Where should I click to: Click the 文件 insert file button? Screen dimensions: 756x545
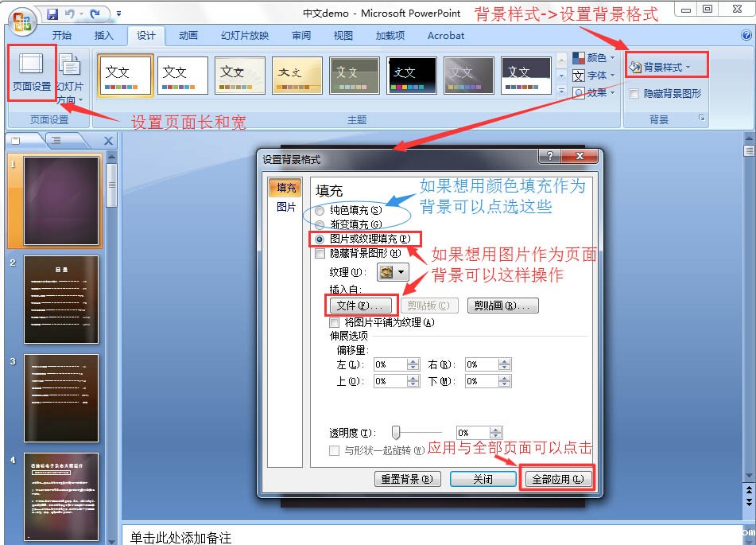[359, 306]
